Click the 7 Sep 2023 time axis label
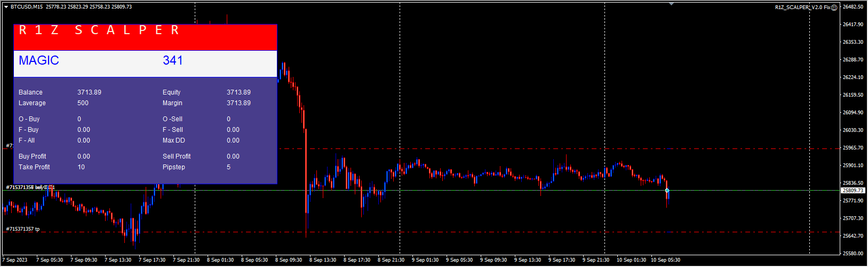Image resolution: width=868 pixels, height=267 pixels. point(14,260)
